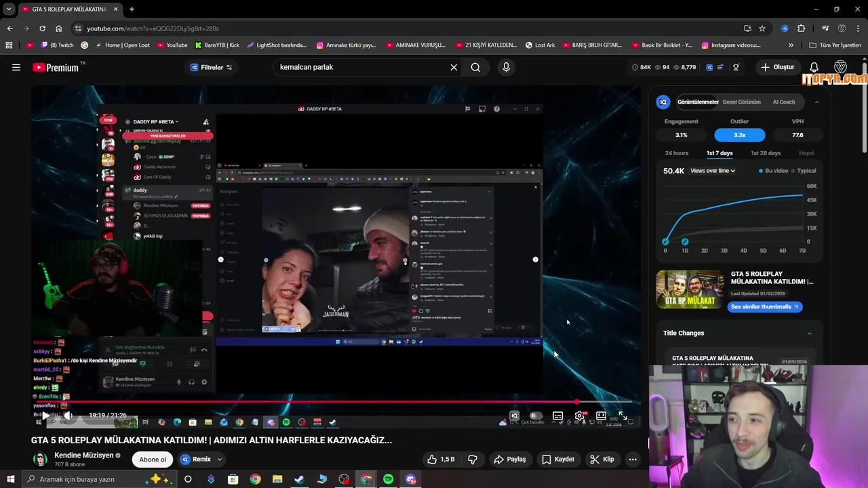868x488 pixels.
Task: Show more bookmarks chevron
Action: [791, 45]
